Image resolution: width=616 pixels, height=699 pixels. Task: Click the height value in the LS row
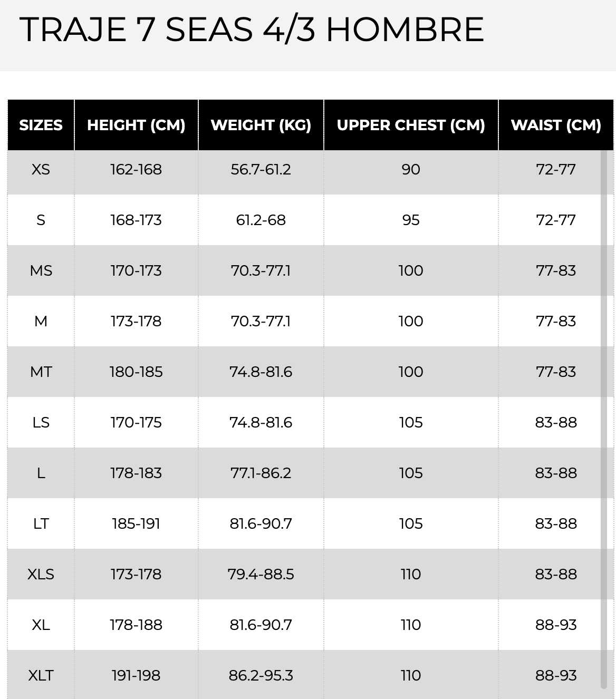[136, 422]
